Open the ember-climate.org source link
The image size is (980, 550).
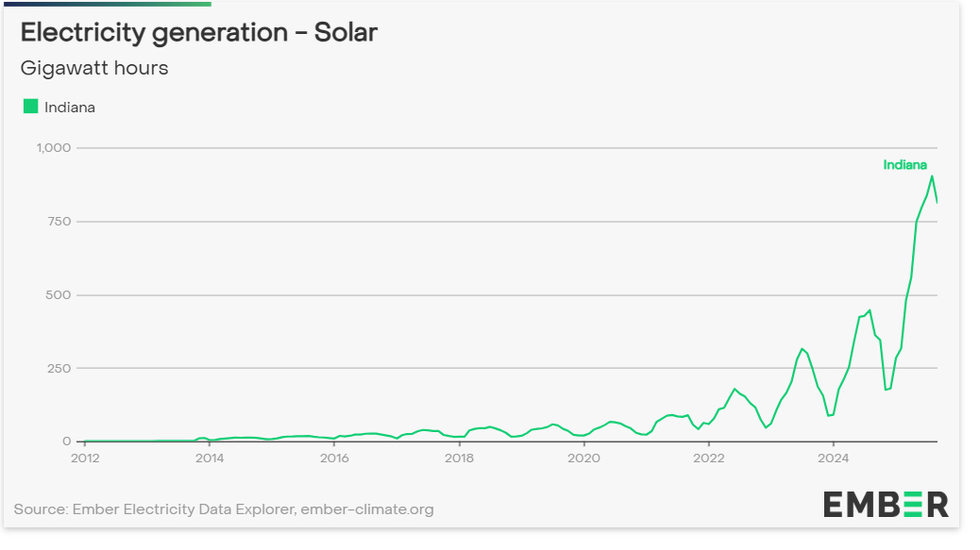pyautogui.click(x=366, y=509)
